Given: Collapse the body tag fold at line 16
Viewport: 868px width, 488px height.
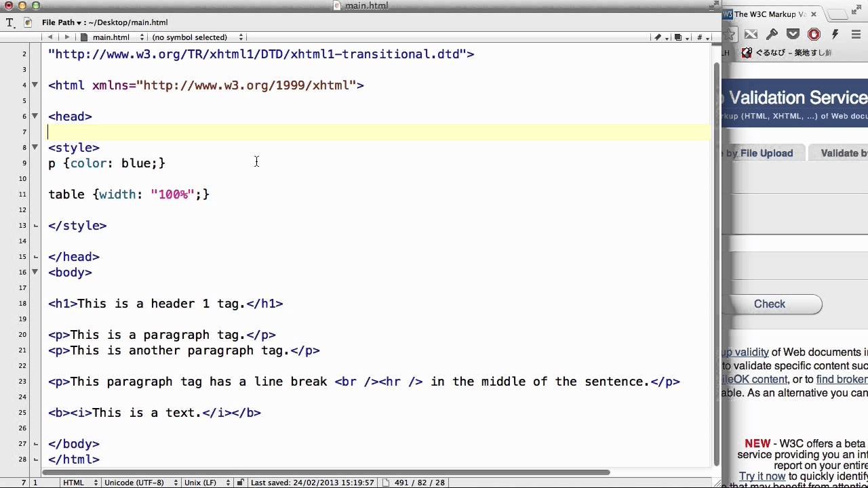Looking at the screenshot, I should [x=35, y=272].
